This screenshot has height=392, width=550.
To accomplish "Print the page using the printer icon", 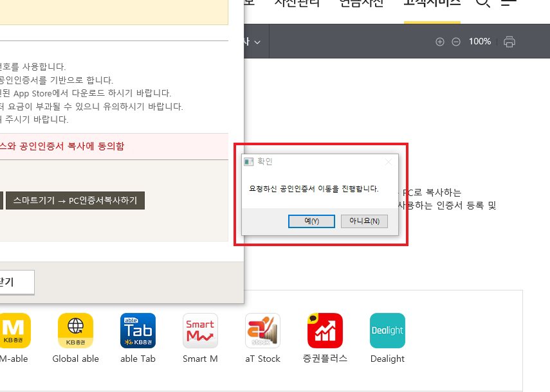I will click(x=509, y=42).
